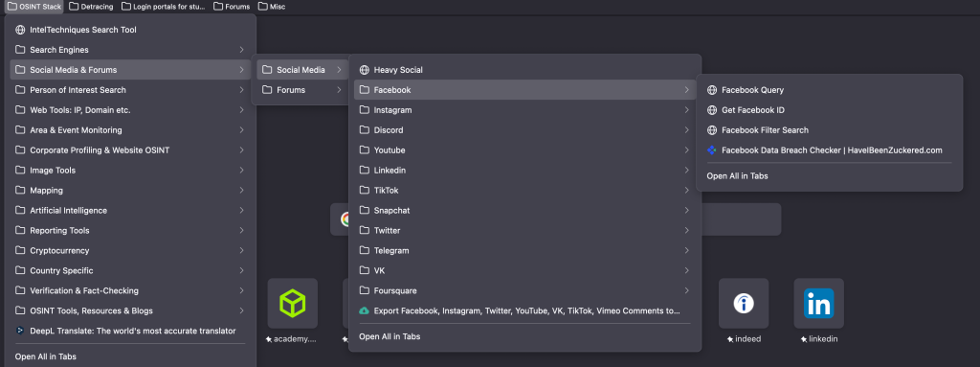
Task: Click chevron beside Discord
Action: [686, 129]
